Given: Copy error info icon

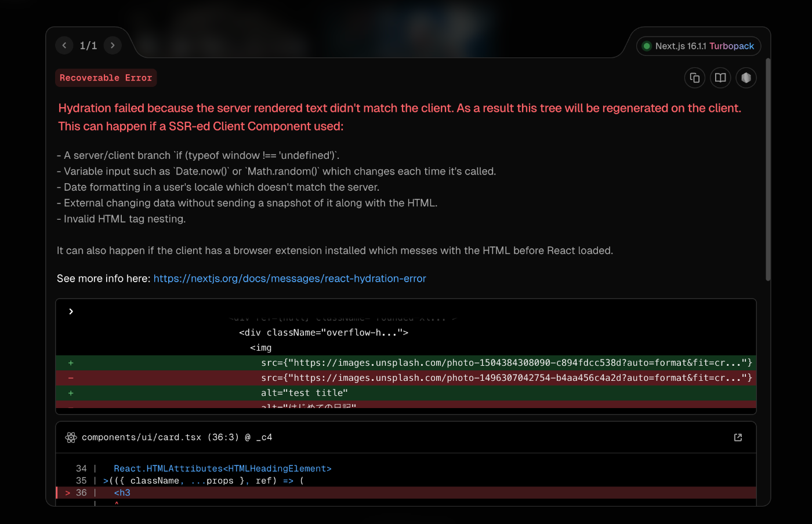Looking at the screenshot, I should (x=695, y=78).
